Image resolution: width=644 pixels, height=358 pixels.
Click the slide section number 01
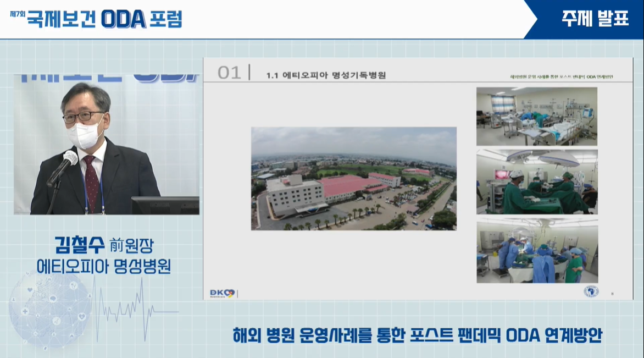(x=229, y=73)
